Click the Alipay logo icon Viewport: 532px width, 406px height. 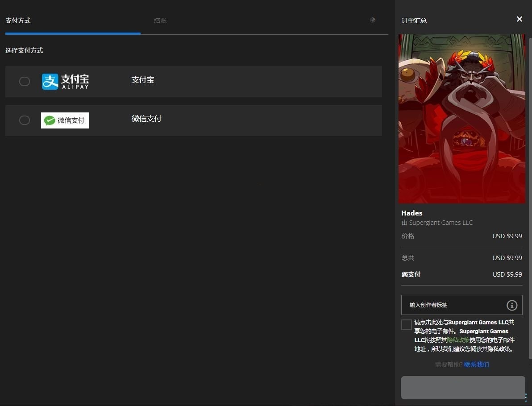(x=65, y=82)
